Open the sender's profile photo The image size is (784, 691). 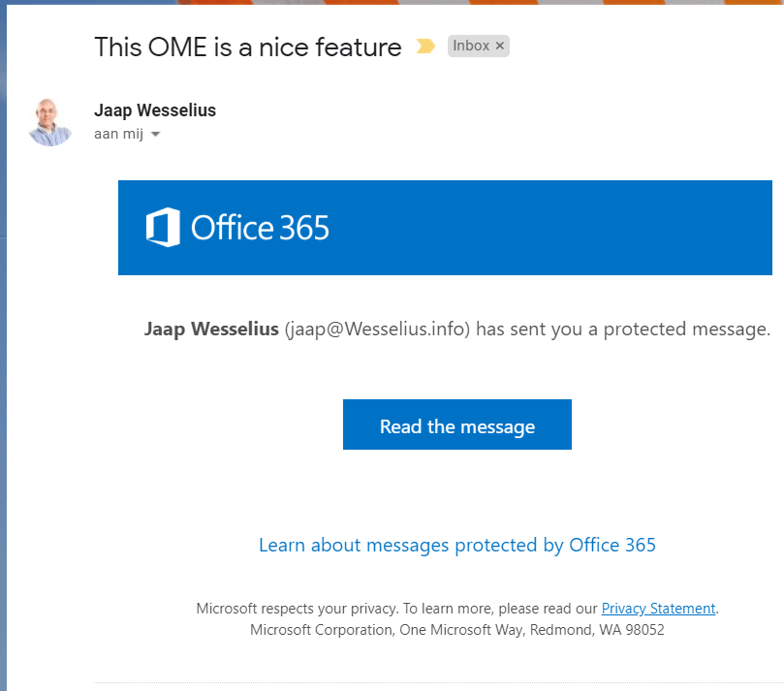coord(51,122)
